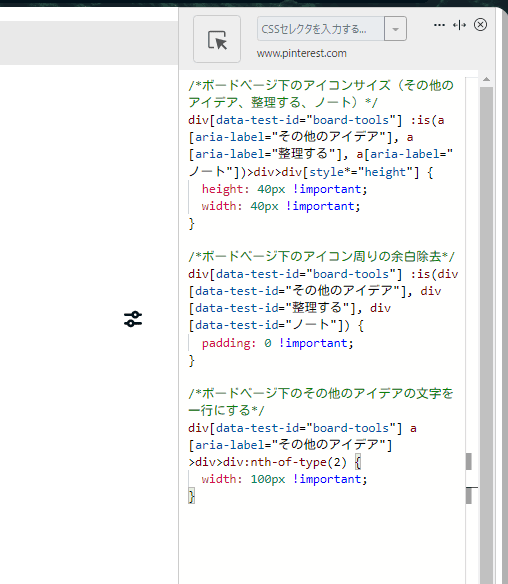Image resolution: width=508 pixels, height=584 pixels.
Task: Click the comment 'ボードページ下のアイコン周りの余白除去'
Action: [321, 257]
